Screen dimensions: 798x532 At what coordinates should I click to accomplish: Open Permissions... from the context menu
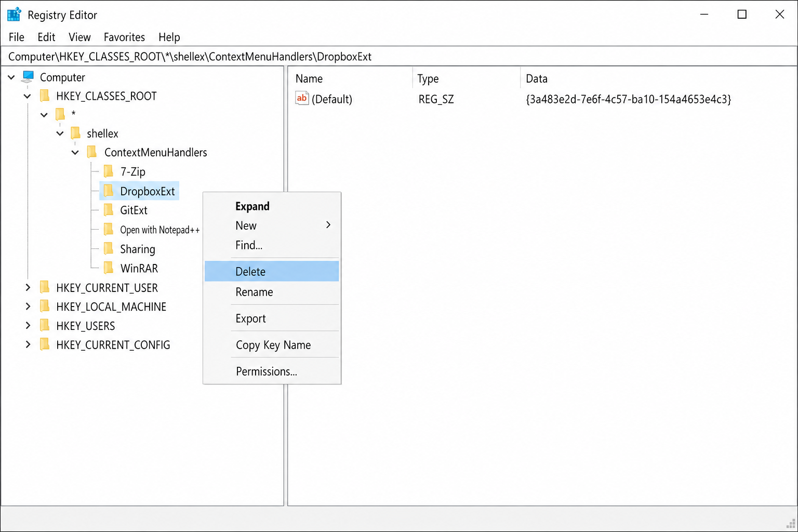click(x=272, y=371)
